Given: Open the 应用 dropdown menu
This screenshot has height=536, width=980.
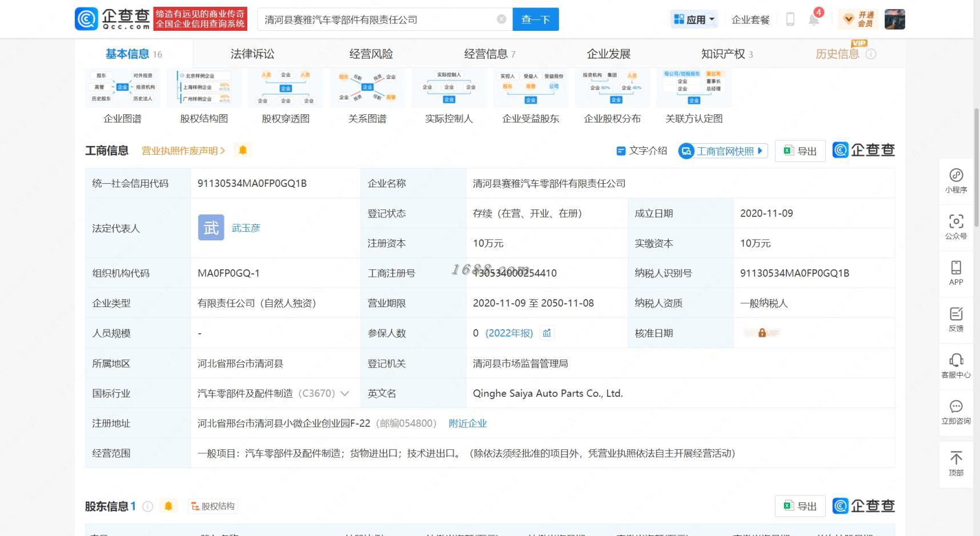Looking at the screenshot, I should tap(694, 19).
